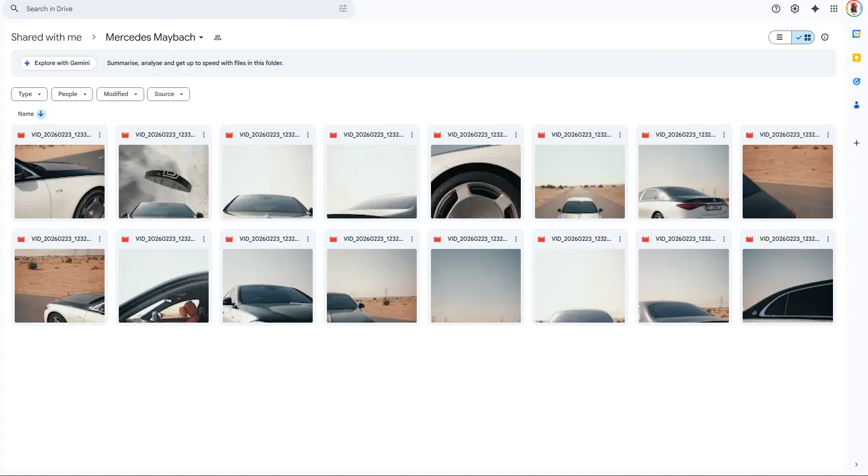Click the shared folder people icon

(218, 38)
